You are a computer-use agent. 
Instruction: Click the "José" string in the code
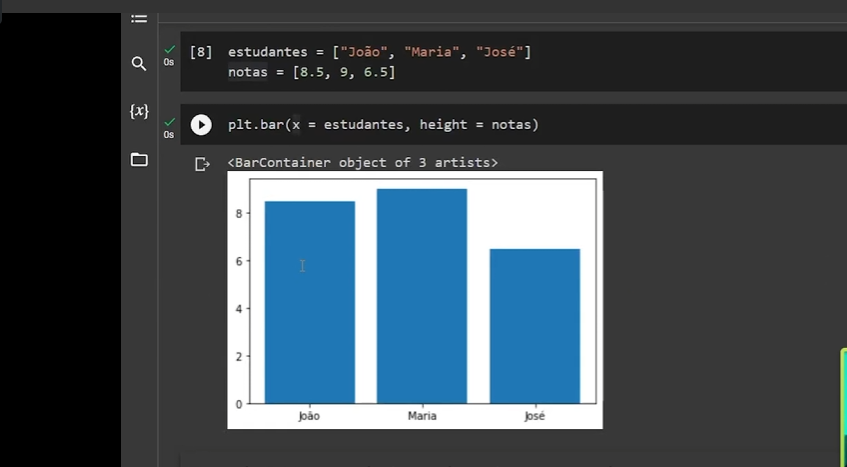[500, 52]
